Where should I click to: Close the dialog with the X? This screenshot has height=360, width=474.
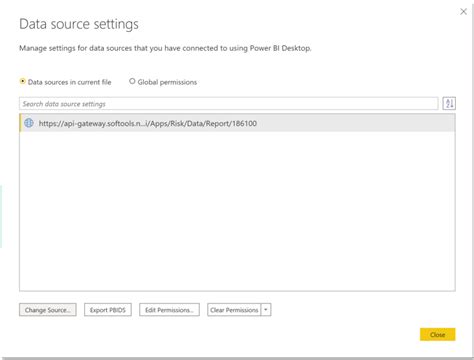(x=463, y=12)
